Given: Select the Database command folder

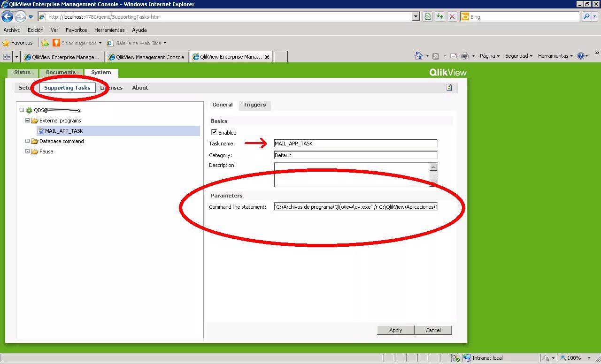Looking at the screenshot, I should [62, 141].
